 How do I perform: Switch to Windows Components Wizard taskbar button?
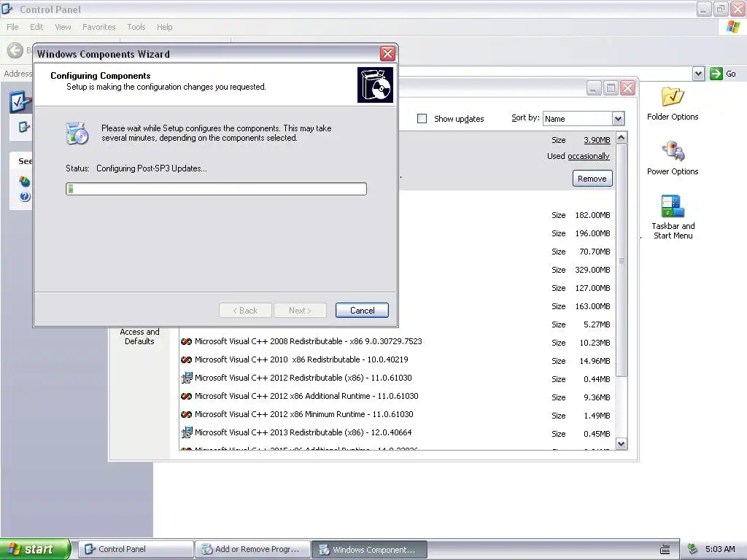pos(369,550)
